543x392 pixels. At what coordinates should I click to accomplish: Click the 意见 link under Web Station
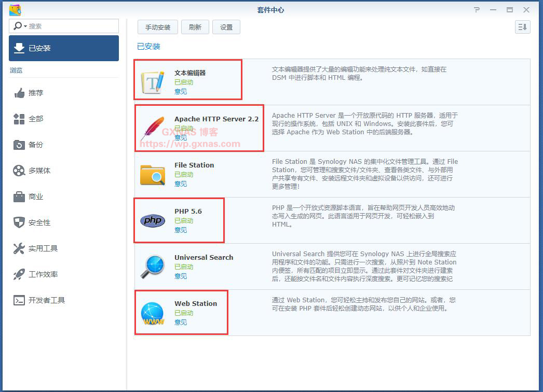click(x=181, y=322)
